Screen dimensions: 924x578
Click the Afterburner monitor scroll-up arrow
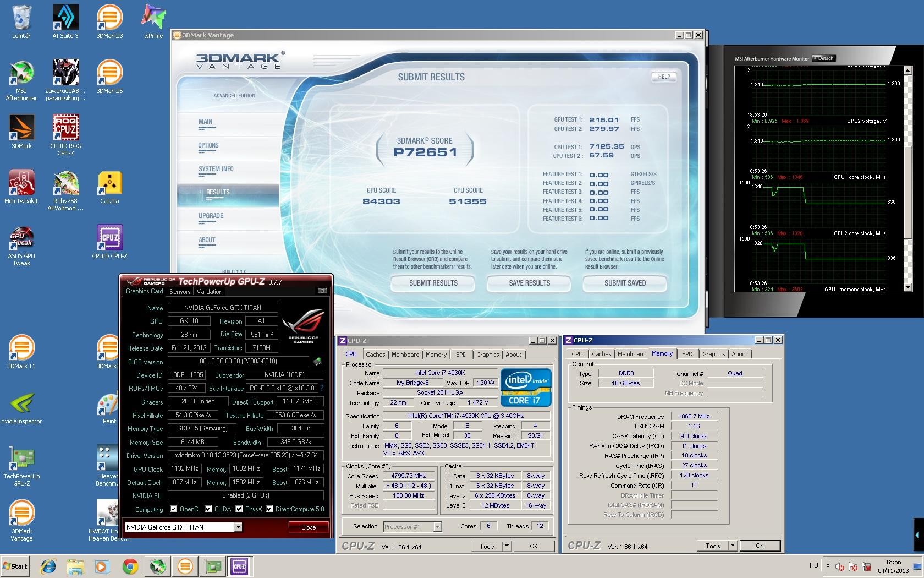[908, 70]
